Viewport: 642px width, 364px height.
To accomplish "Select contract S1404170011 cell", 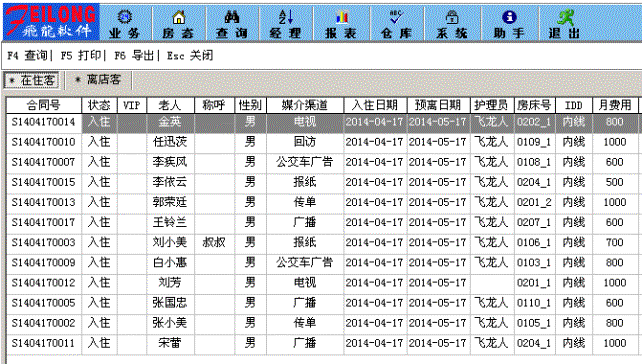I will pyautogui.click(x=44, y=343).
